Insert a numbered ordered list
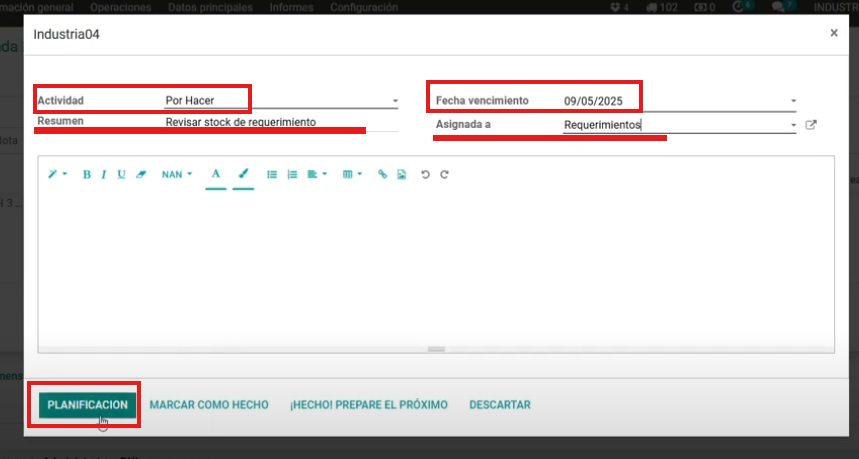 (292, 174)
